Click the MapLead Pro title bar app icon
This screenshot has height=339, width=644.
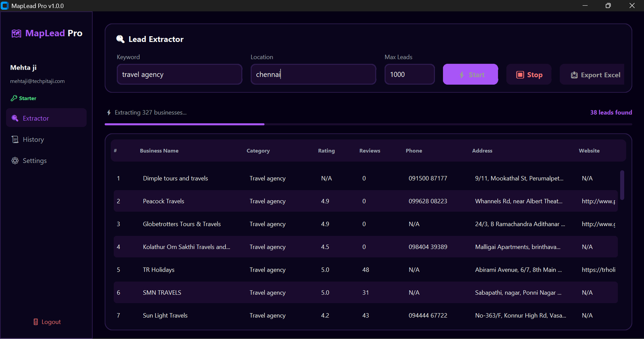tap(5, 6)
